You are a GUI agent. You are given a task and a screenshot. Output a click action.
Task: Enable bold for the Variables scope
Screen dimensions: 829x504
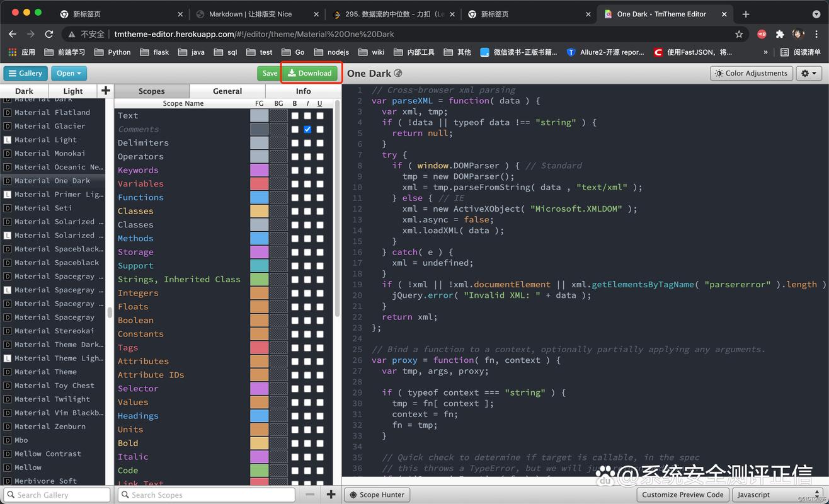pos(295,184)
